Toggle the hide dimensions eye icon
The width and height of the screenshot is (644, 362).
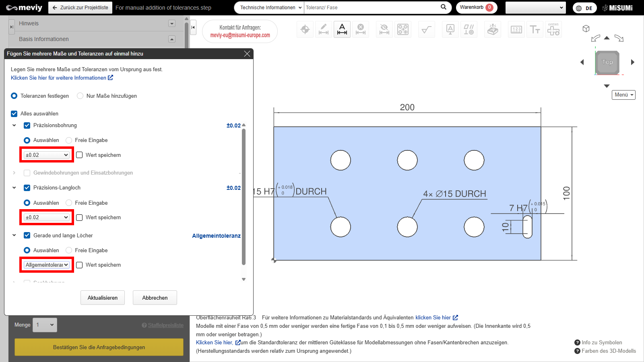click(x=384, y=29)
